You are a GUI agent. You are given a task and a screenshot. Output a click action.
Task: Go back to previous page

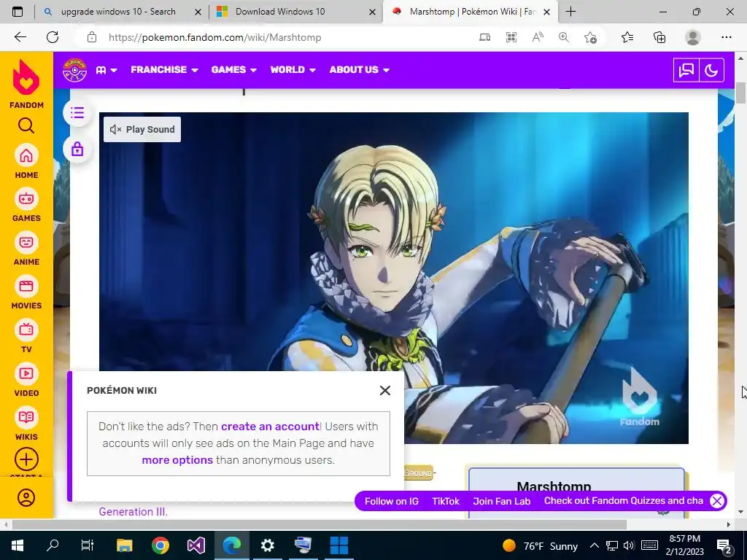pos(20,37)
